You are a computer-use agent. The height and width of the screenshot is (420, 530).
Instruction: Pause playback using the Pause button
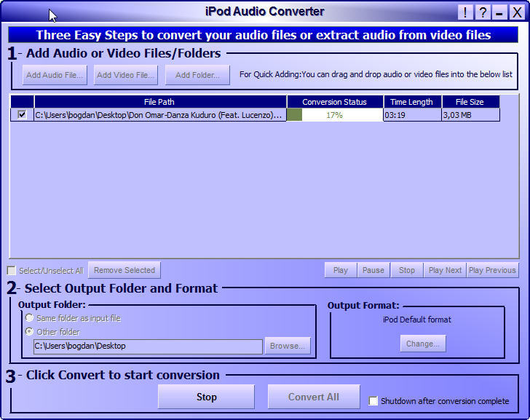373,270
